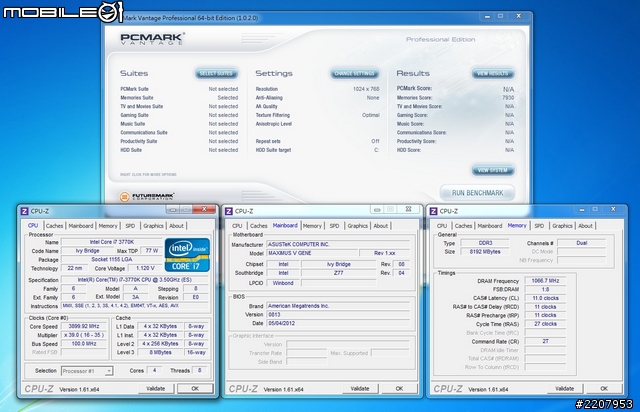Click the memory Size value 8192 MBytes
The image size is (640, 412).
pyautogui.click(x=485, y=252)
